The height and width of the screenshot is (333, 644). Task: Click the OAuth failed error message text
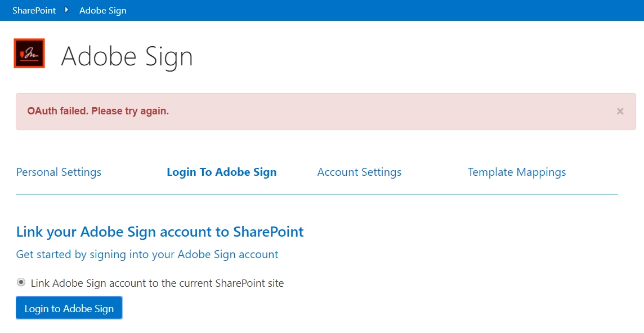(98, 111)
